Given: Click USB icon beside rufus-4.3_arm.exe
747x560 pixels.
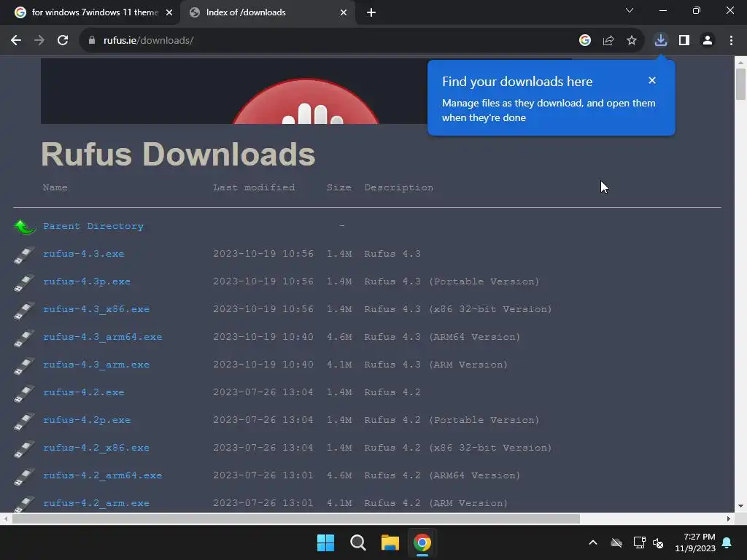Looking at the screenshot, I should pos(24,365).
